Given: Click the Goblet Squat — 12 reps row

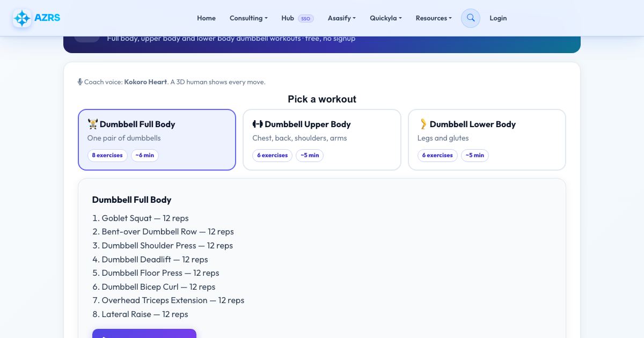Looking at the screenshot, I should pos(145,218).
